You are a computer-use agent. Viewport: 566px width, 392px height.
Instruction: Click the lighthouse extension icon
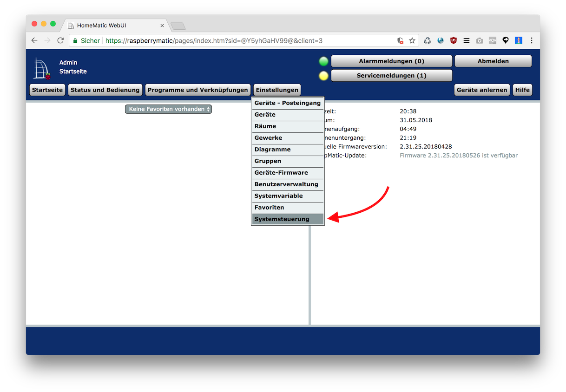click(519, 41)
